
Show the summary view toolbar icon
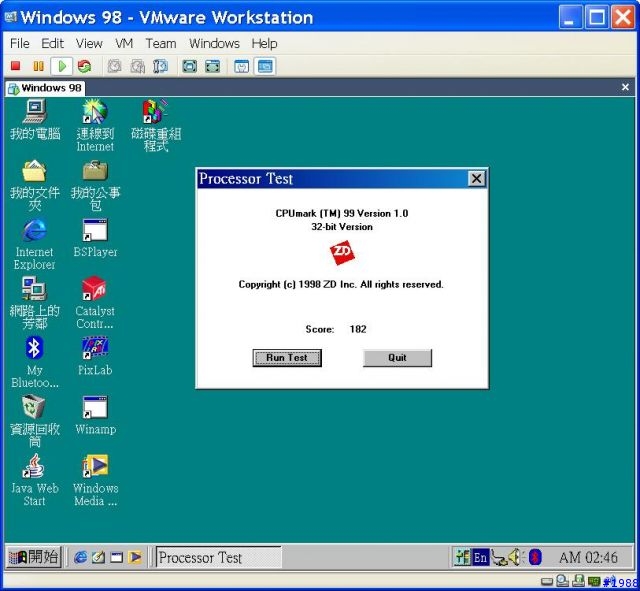pyautogui.click(x=242, y=66)
